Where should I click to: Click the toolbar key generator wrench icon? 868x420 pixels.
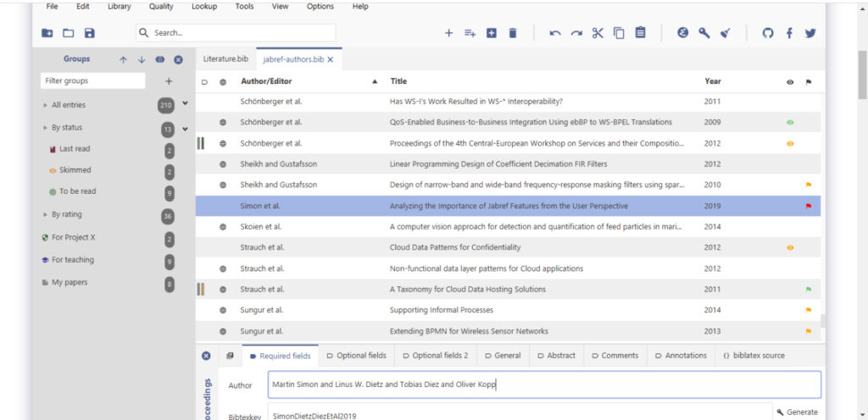[x=704, y=33]
